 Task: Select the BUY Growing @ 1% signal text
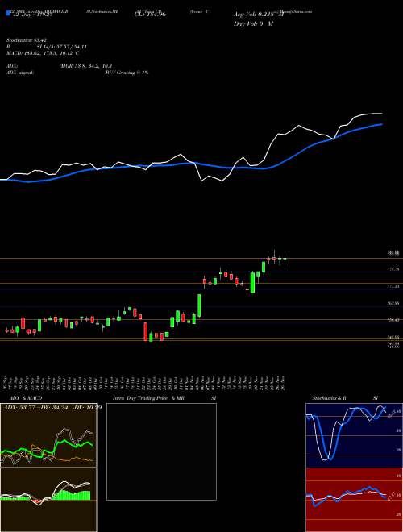[127, 73]
